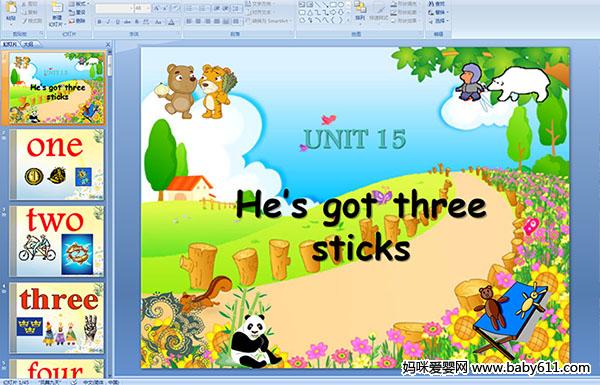Click the Shape Outline color button
600x385 pixels.
coord(406,12)
